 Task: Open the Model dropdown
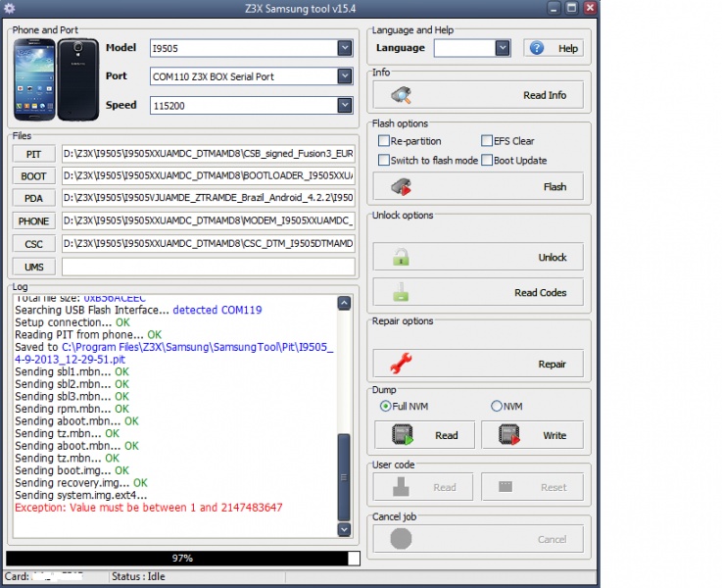pos(345,48)
